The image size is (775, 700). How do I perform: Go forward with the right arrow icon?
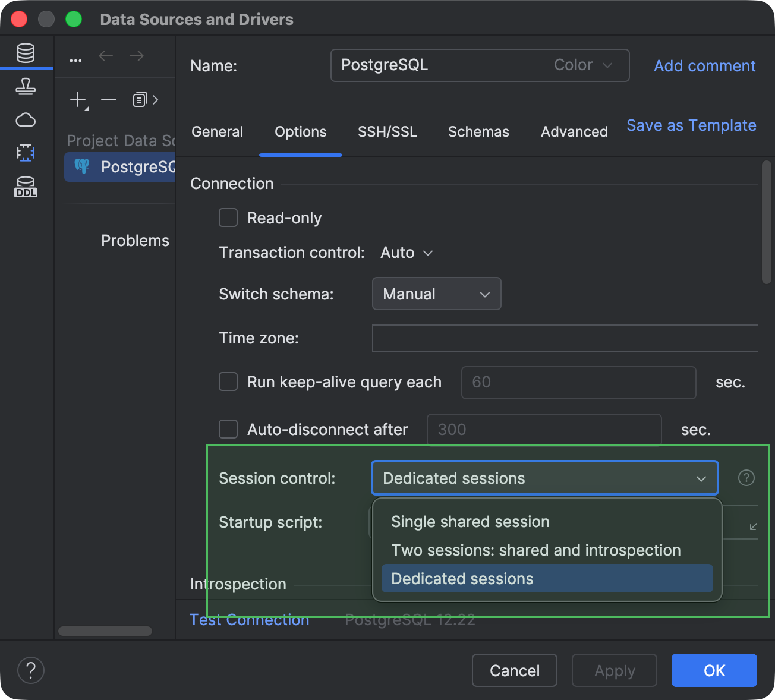tap(137, 56)
